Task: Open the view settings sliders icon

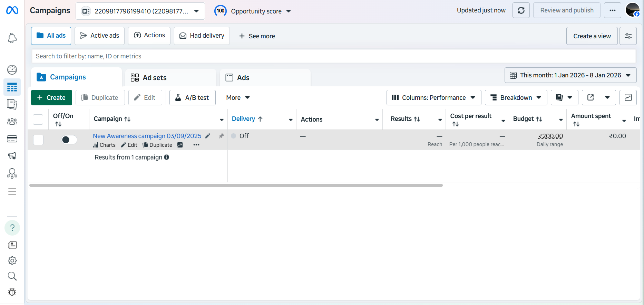Action: [628, 36]
